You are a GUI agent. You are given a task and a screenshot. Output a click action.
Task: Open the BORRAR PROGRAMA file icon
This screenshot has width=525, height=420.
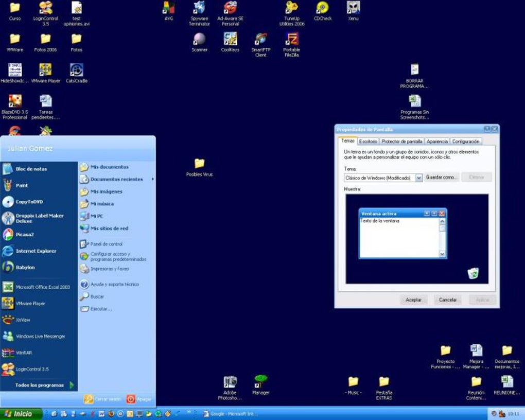[x=414, y=76]
